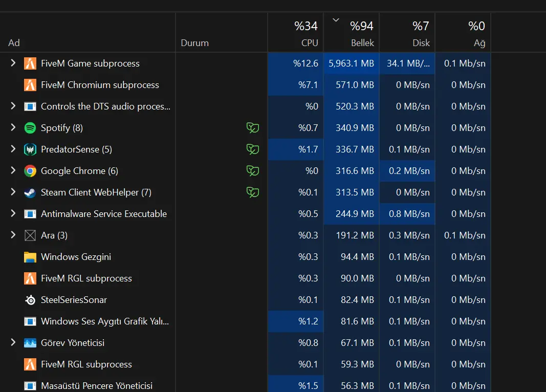
Task: Click the Windows Gezgini folder icon
Action: (30, 257)
